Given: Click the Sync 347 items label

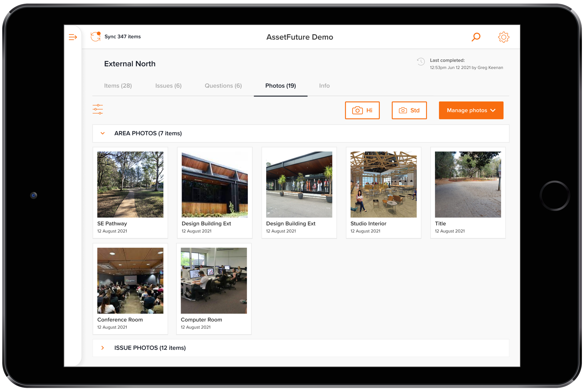Looking at the screenshot, I should pyautogui.click(x=123, y=36).
